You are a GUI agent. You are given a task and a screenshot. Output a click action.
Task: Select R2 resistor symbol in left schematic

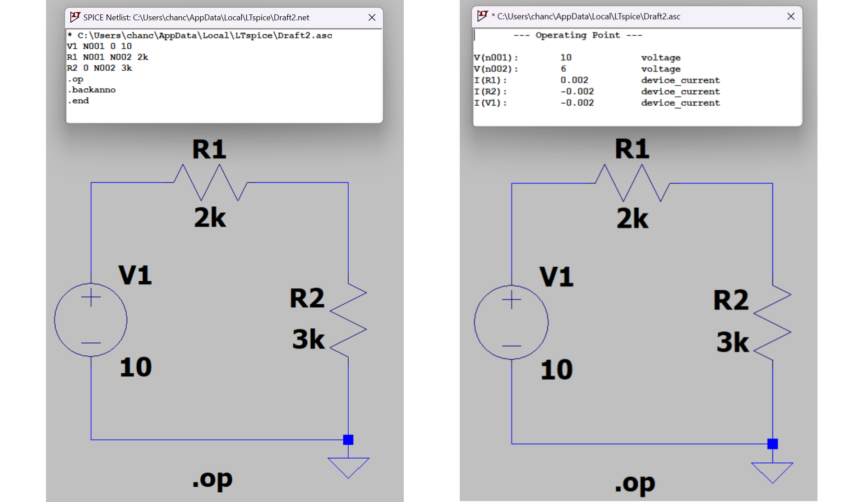[348, 320]
